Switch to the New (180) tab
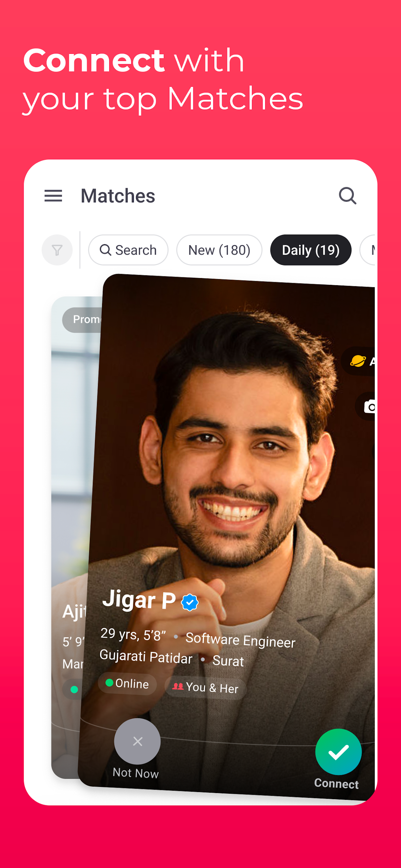Screen dimensions: 401x868 pyautogui.click(x=219, y=250)
